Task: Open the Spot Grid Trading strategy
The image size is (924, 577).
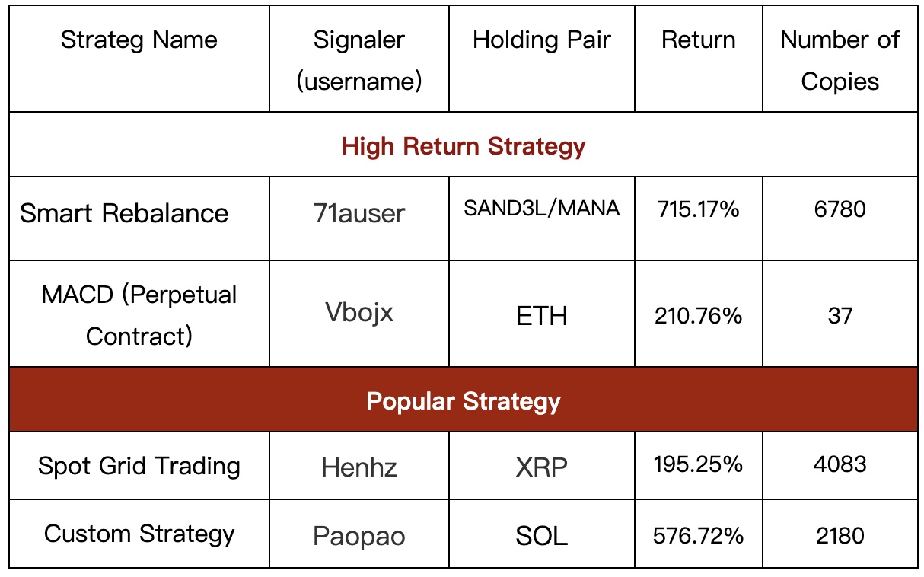Action: [139, 466]
